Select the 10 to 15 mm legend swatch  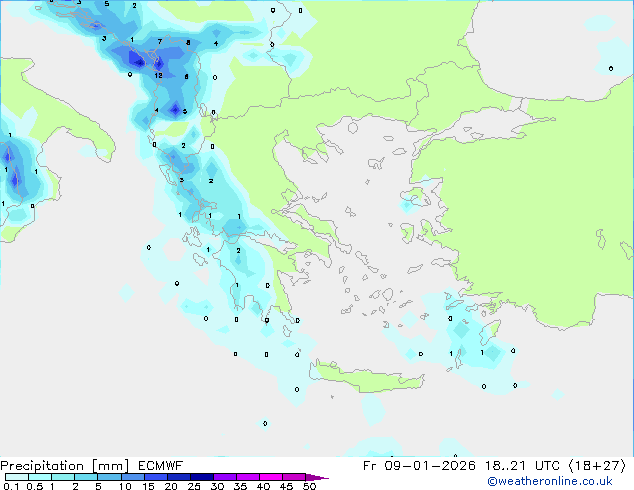pyautogui.click(x=133, y=477)
